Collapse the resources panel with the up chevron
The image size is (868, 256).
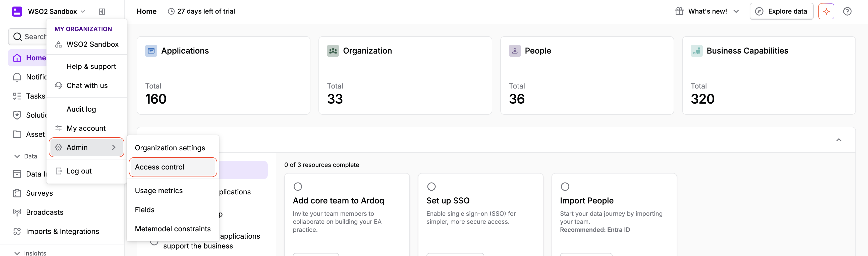(x=839, y=140)
